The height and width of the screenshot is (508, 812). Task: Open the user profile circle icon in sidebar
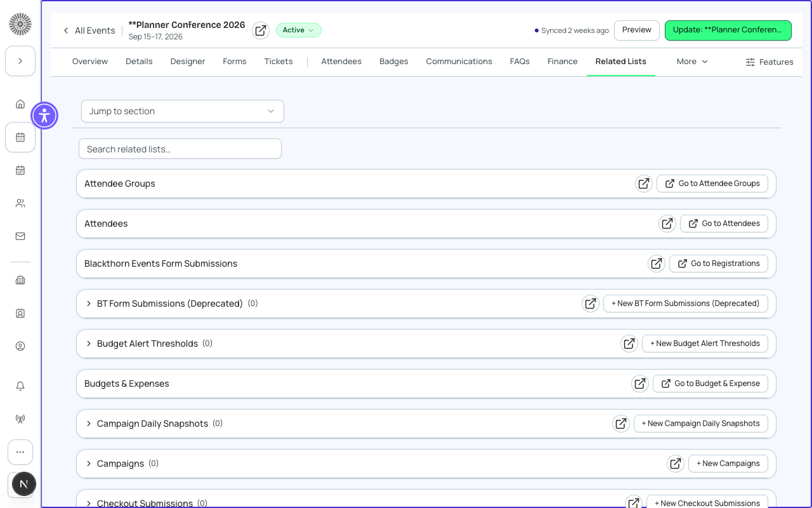pos(20,346)
